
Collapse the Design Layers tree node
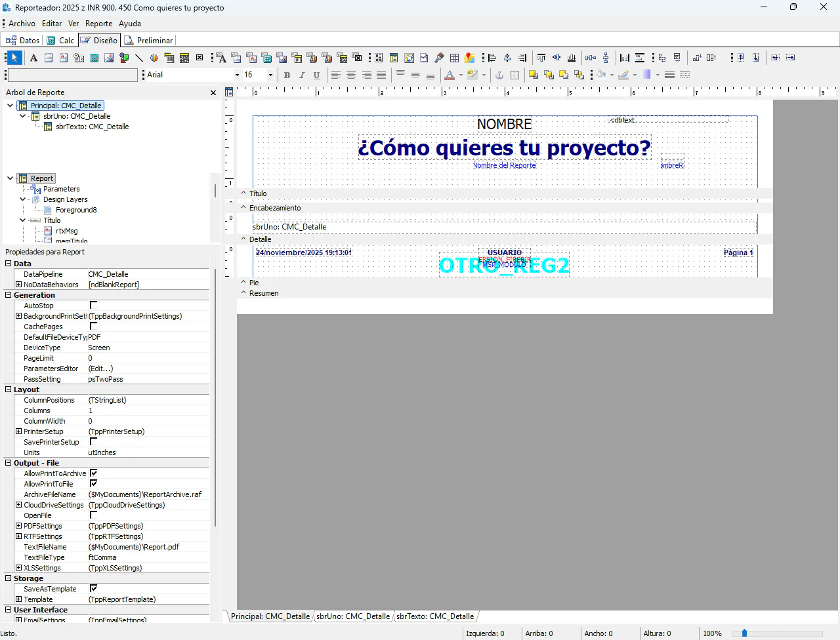click(x=23, y=199)
